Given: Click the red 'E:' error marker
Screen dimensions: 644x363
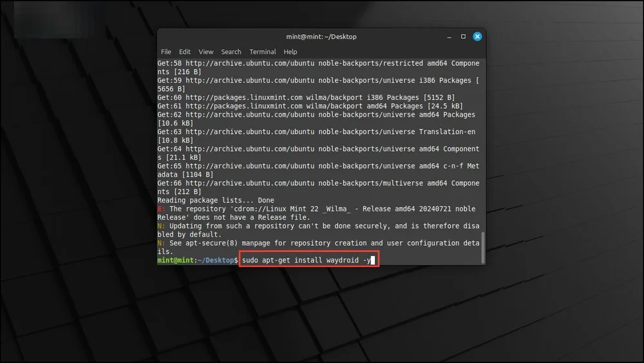Looking at the screenshot, I should coord(161,209).
